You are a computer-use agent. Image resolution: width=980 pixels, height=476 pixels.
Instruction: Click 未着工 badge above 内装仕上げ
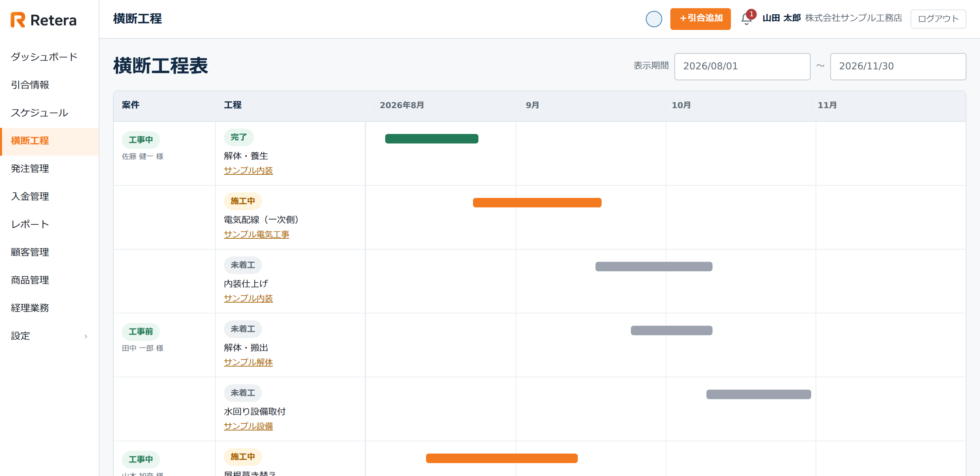point(243,265)
